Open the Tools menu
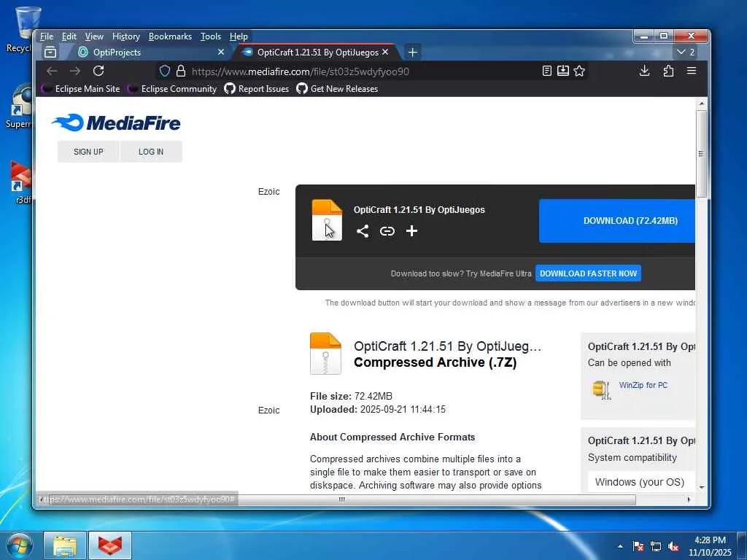This screenshot has width=747, height=560. point(211,36)
